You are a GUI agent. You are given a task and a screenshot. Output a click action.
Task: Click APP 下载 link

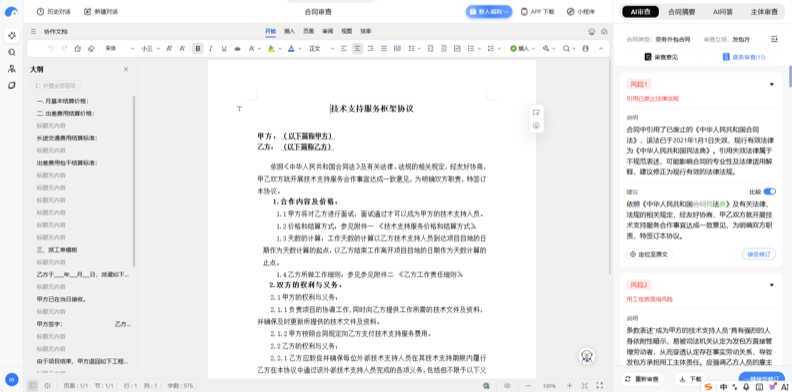click(x=537, y=11)
